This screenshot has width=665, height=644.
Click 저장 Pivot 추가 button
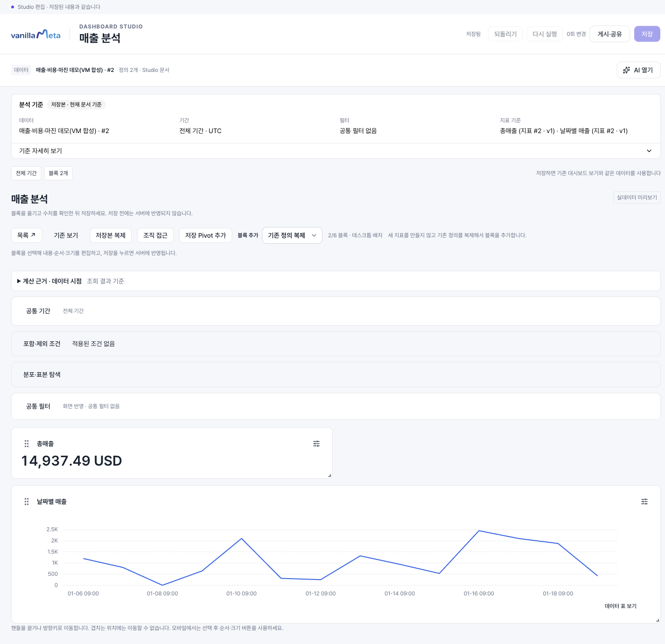pyautogui.click(x=205, y=235)
